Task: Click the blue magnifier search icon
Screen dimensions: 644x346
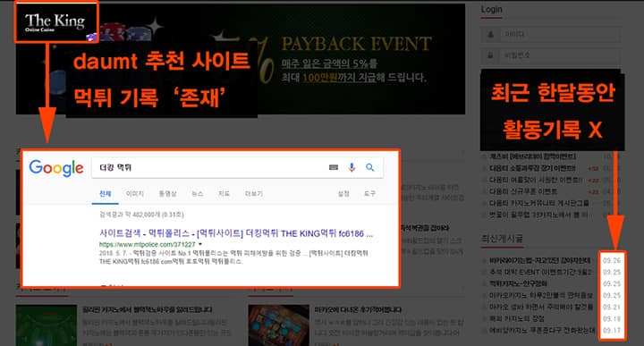Action: [370, 167]
